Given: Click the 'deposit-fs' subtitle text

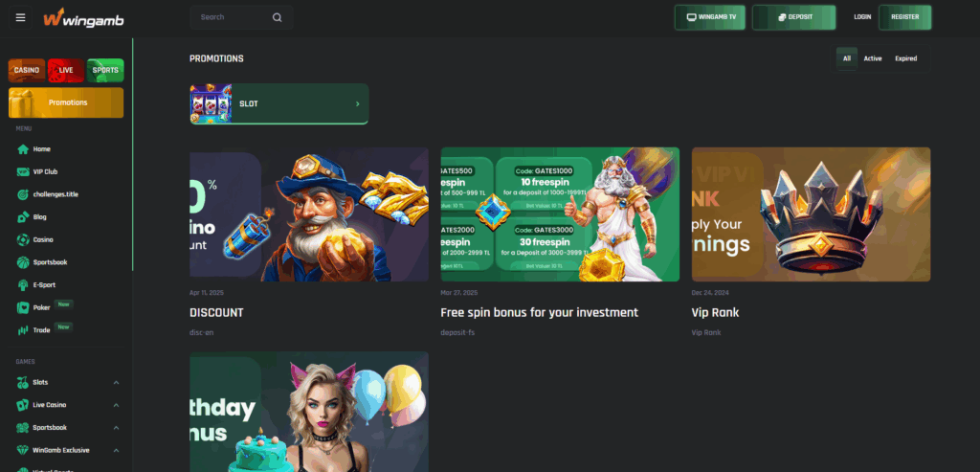Looking at the screenshot, I should point(457,332).
